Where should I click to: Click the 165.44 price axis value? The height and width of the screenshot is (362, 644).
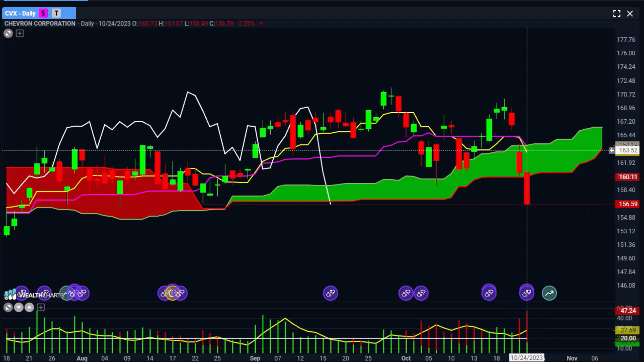coord(626,135)
